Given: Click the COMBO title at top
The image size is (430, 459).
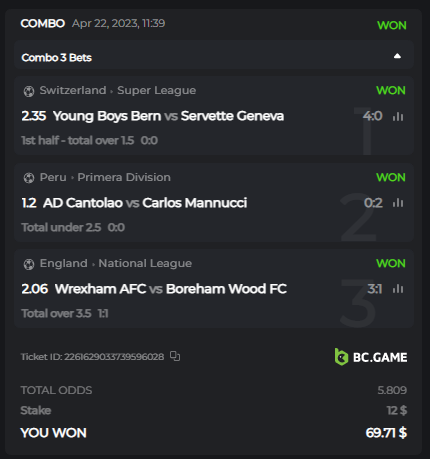Looking at the screenshot, I should pos(43,23).
